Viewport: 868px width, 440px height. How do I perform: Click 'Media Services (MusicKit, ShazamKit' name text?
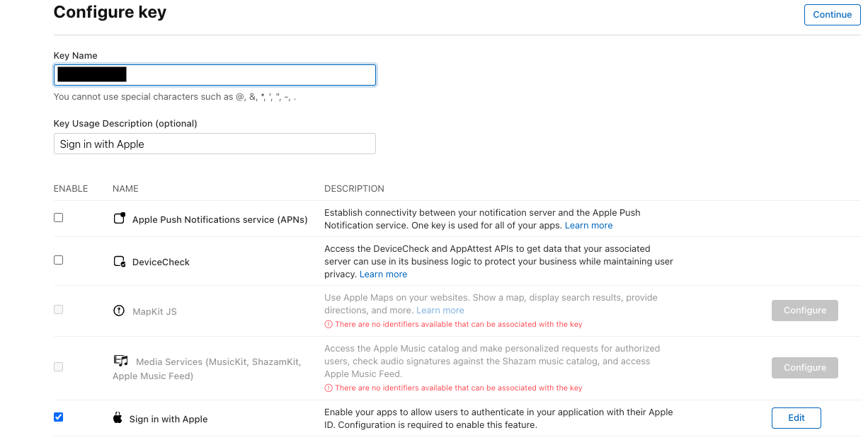pos(218,362)
